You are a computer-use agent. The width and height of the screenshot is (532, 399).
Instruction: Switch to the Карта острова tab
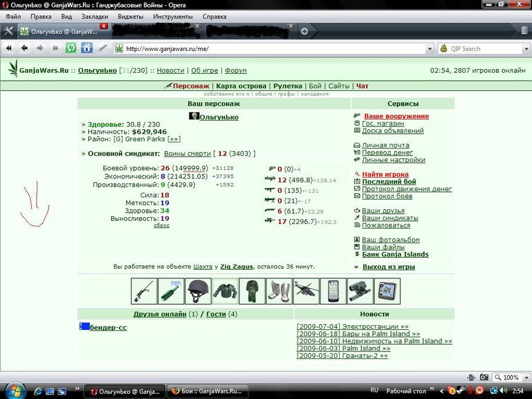pos(241,86)
